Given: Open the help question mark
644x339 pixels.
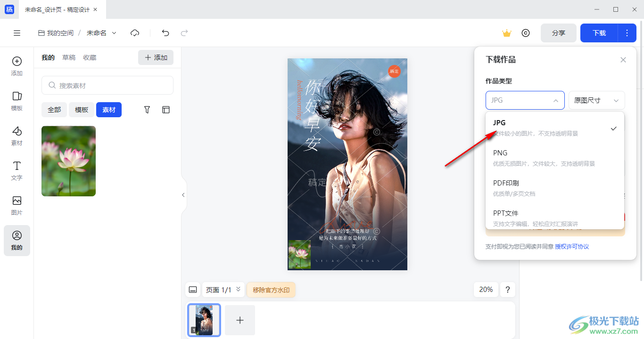Looking at the screenshot, I should coord(508,290).
